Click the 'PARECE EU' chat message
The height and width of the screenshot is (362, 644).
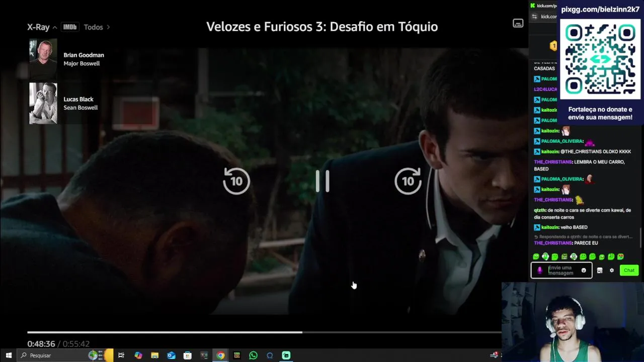[586, 243]
